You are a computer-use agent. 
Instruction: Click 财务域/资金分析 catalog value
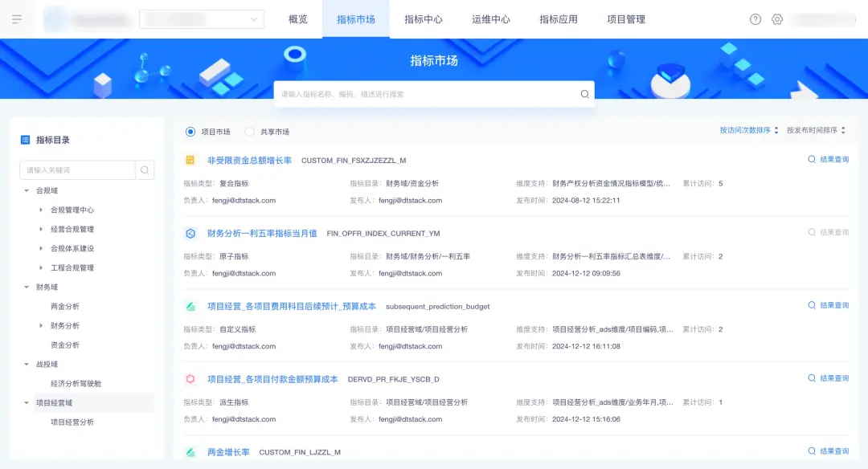(411, 184)
